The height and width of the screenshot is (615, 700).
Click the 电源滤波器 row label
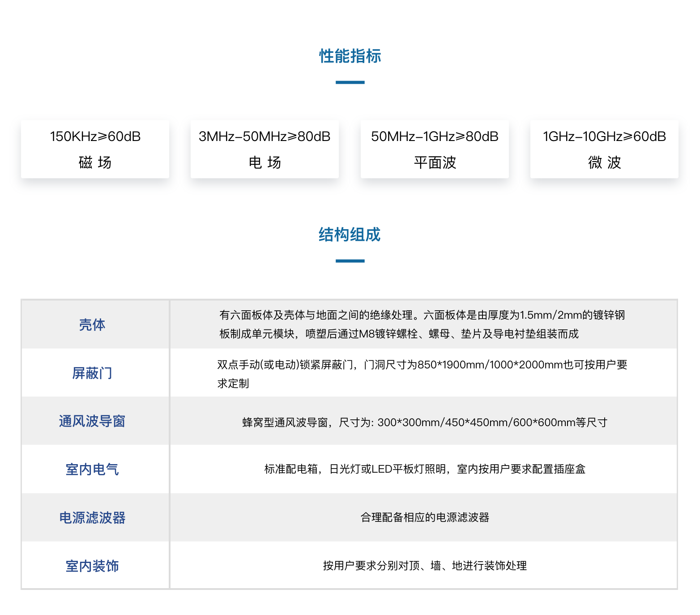pyautogui.click(x=92, y=517)
